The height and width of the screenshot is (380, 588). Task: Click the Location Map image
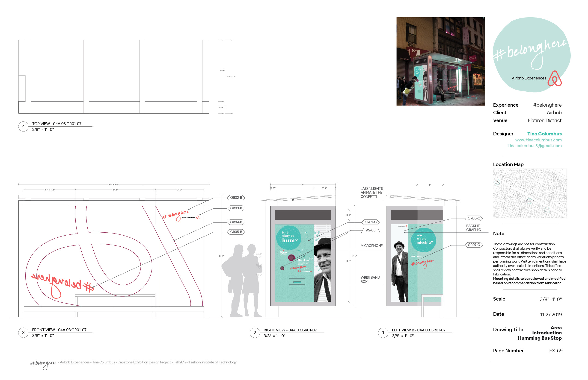click(x=530, y=193)
